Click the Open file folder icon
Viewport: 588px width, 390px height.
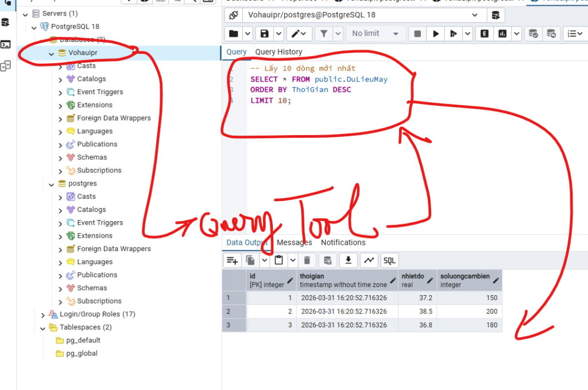click(233, 34)
